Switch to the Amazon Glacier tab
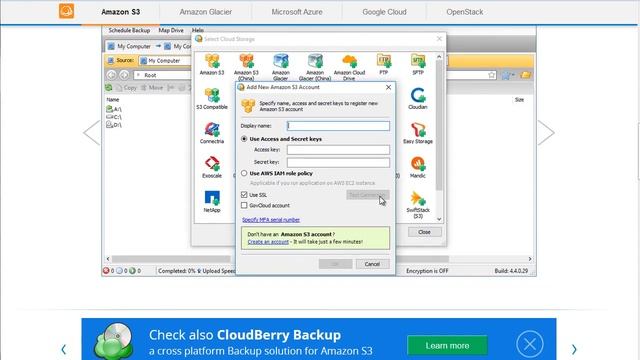The height and width of the screenshot is (360, 640). click(206, 12)
